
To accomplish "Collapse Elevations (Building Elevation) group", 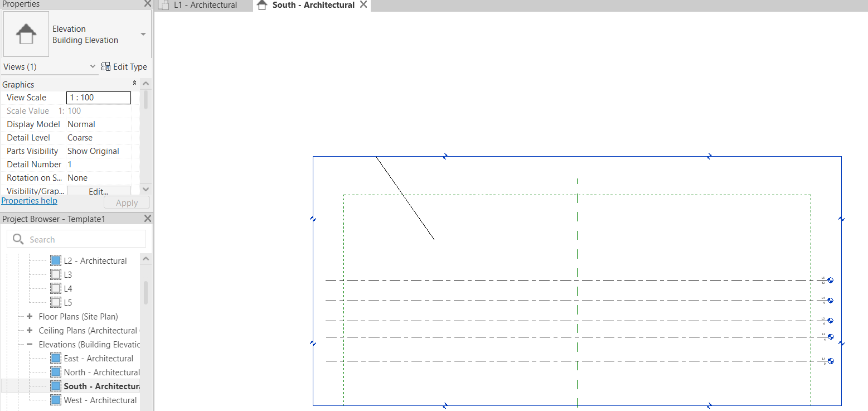I will (30, 344).
